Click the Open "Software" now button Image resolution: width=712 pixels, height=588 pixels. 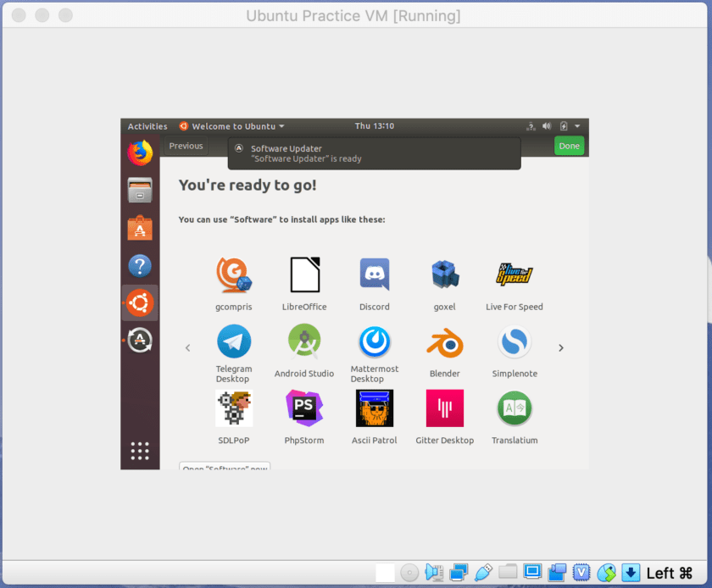pyautogui.click(x=225, y=466)
